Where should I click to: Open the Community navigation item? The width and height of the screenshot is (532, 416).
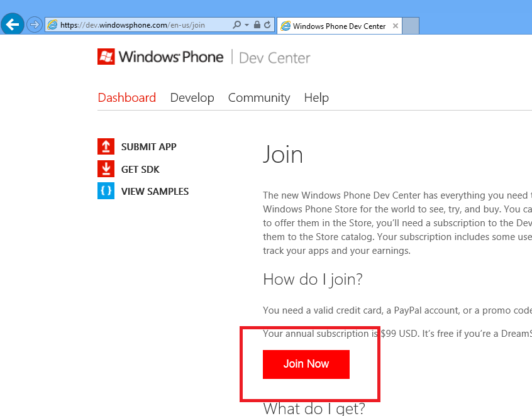259,98
